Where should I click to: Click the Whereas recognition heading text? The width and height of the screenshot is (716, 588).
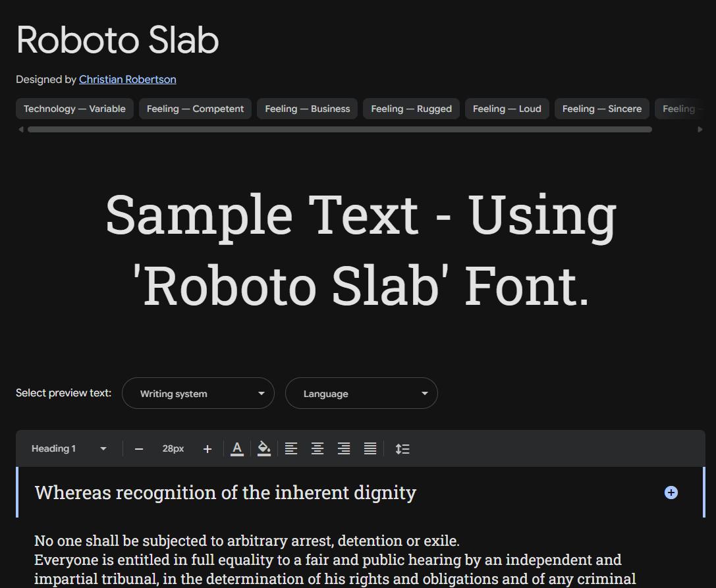pos(225,493)
